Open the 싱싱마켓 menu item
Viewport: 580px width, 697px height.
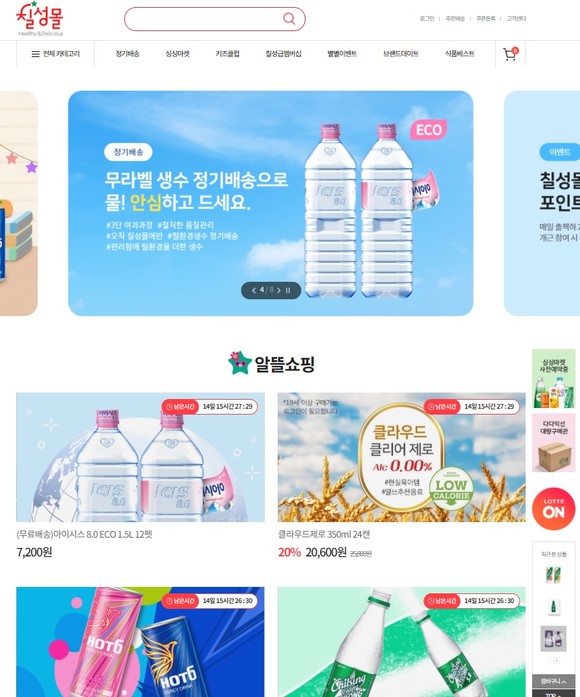pyautogui.click(x=177, y=54)
